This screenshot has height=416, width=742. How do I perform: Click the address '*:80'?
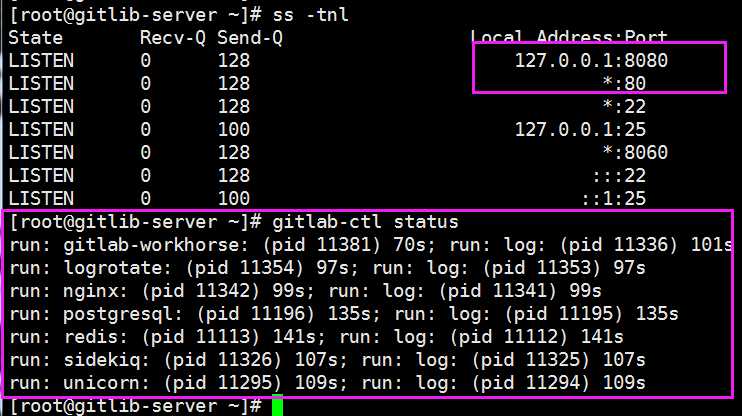tap(624, 83)
